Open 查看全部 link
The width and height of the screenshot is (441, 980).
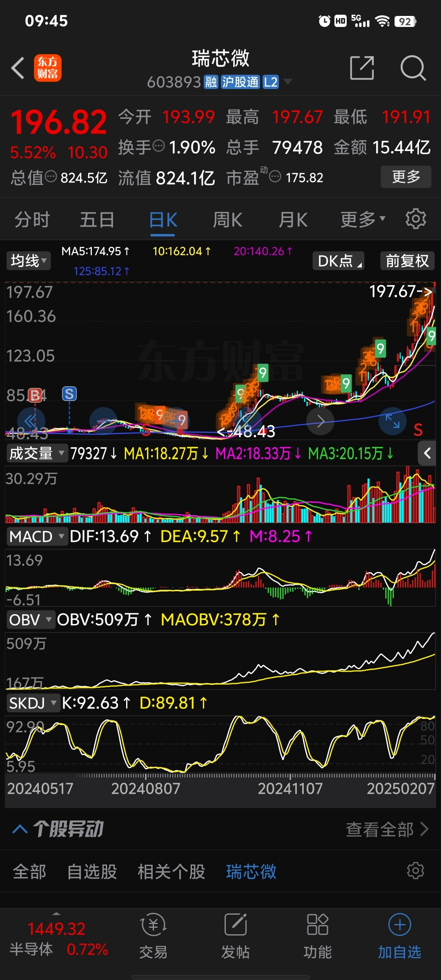point(387,829)
